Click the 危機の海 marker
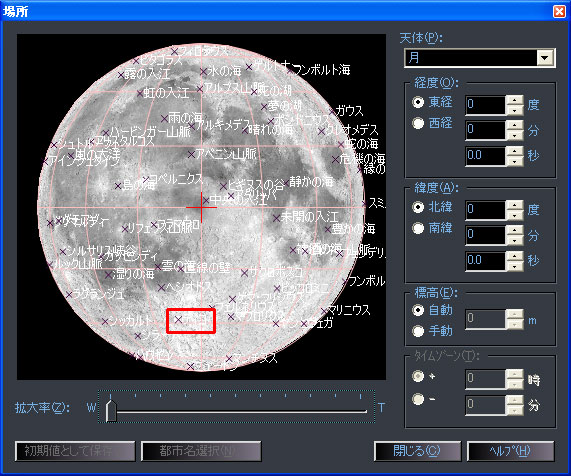 pos(335,160)
